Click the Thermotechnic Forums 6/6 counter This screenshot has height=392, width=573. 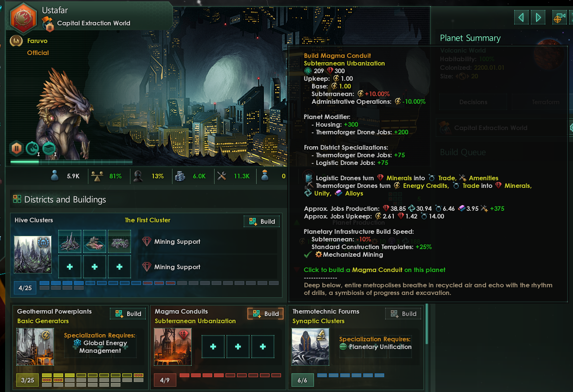tap(302, 381)
